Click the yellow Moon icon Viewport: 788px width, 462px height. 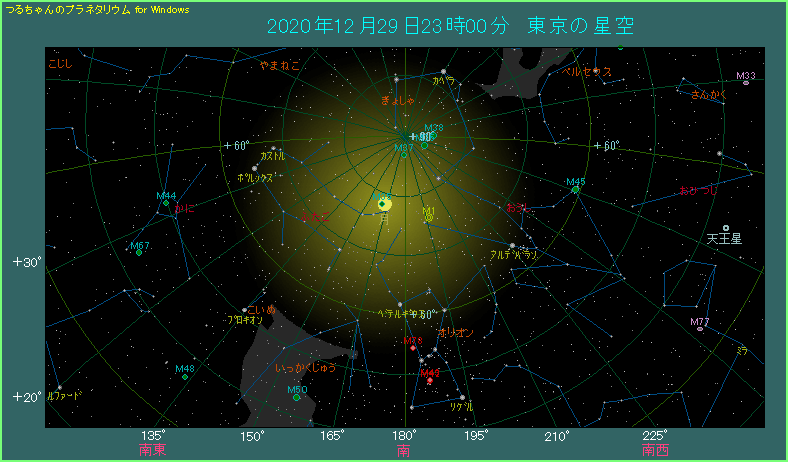pyautogui.click(x=384, y=204)
